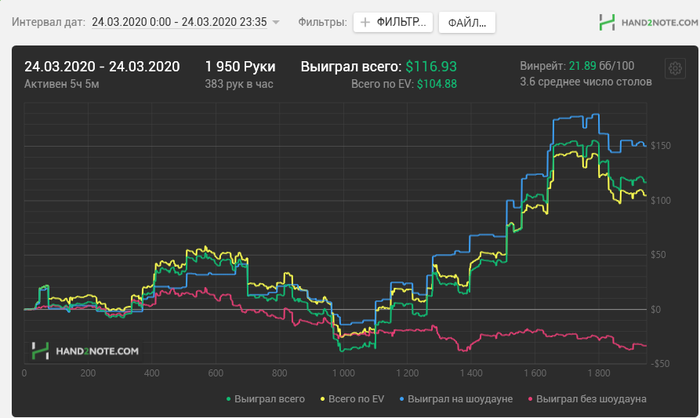Viewport: 700px width, 418px height.
Task: Click the 24.03.2020 - 24.03.2020 chart title
Action: click(102, 67)
